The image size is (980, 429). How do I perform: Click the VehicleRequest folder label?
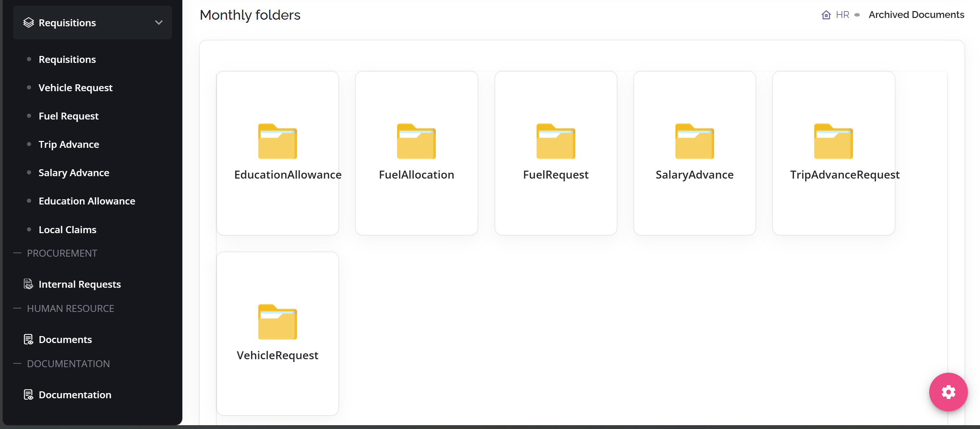tap(277, 355)
